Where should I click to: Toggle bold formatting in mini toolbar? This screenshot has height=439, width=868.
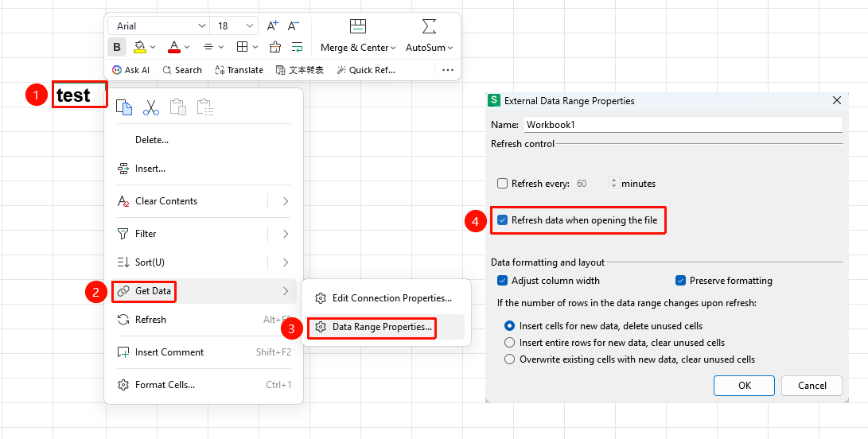(x=117, y=47)
